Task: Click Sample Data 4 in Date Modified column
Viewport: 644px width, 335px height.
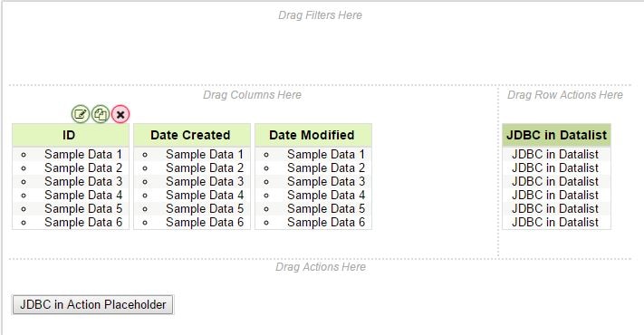Action: point(326,195)
